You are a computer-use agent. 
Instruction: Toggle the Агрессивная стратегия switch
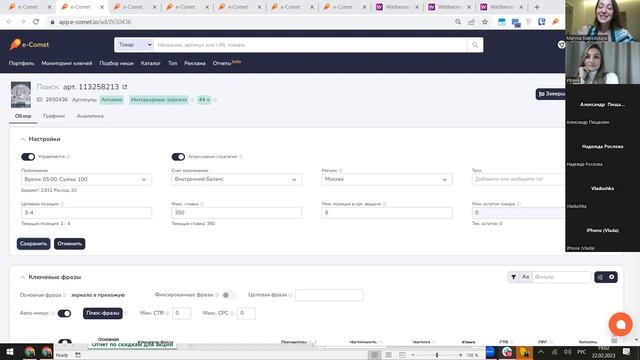pyautogui.click(x=178, y=157)
